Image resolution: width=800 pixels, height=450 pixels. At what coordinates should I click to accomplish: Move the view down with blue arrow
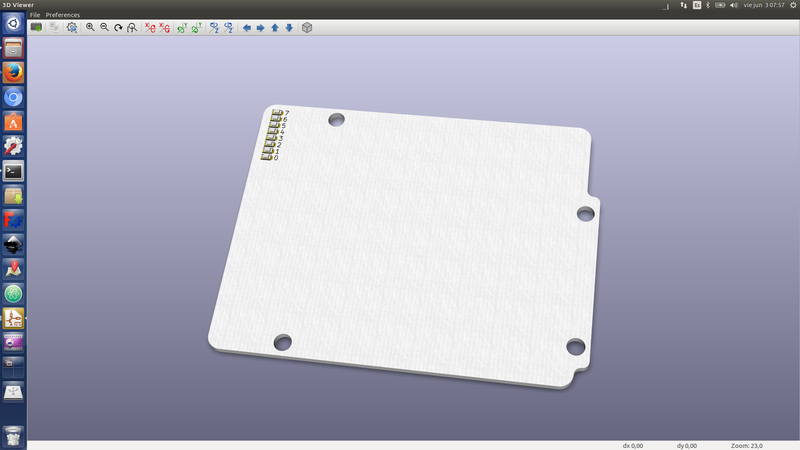coord(289,27)
